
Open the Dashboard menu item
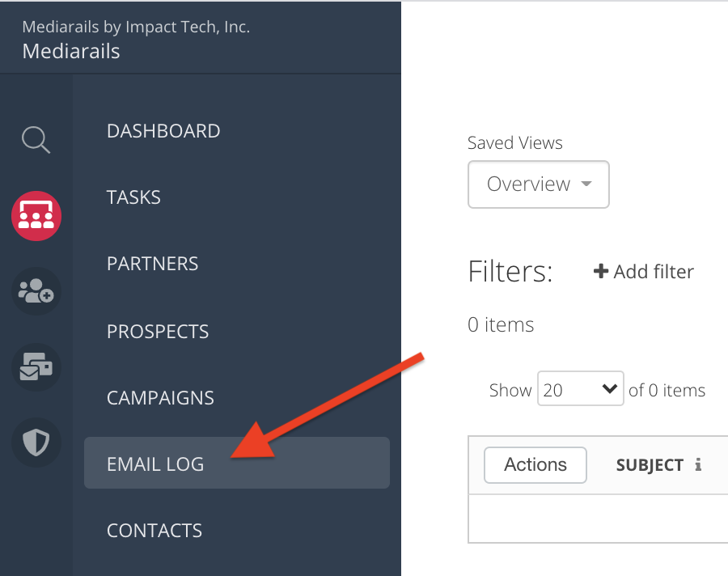pyautogui.click(x=163, y=131)
